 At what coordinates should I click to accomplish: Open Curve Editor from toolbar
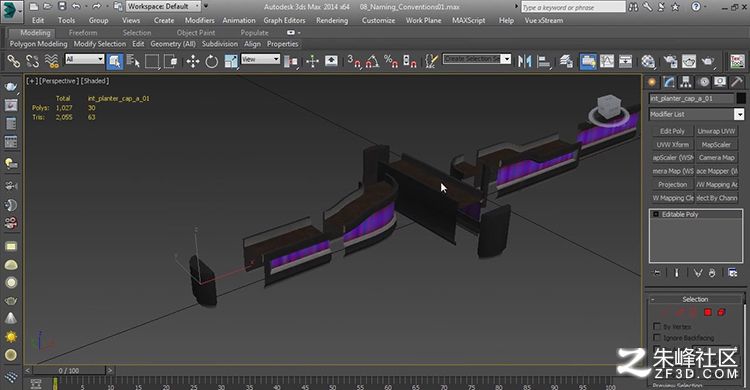[x=607, y=61]
